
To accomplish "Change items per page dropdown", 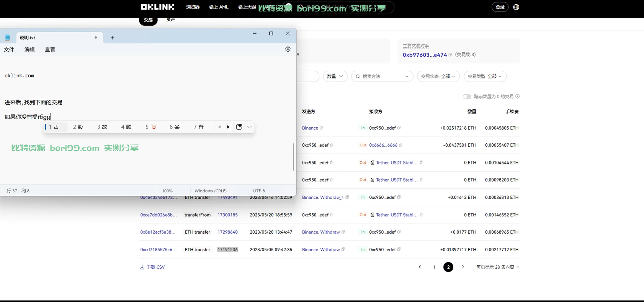I will [497, 267].
